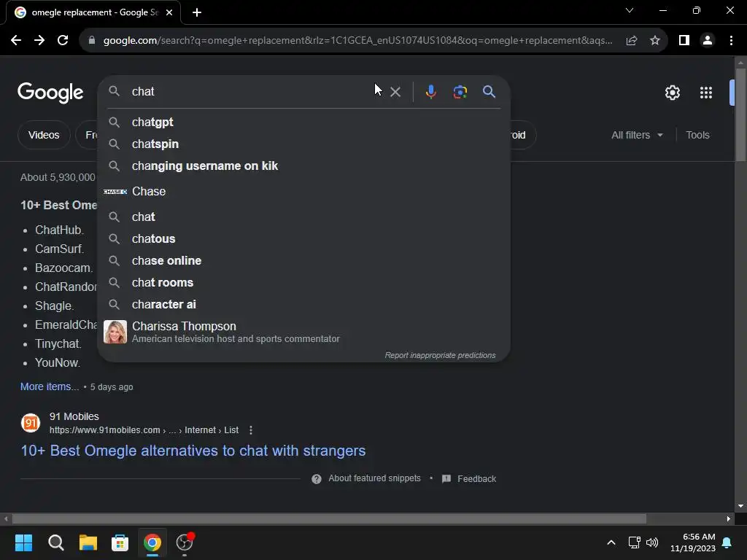The height and width of the screenshot is (560, 747).
Task: Open Microsoft Store from taskbar
Action: tap(120, 542)
